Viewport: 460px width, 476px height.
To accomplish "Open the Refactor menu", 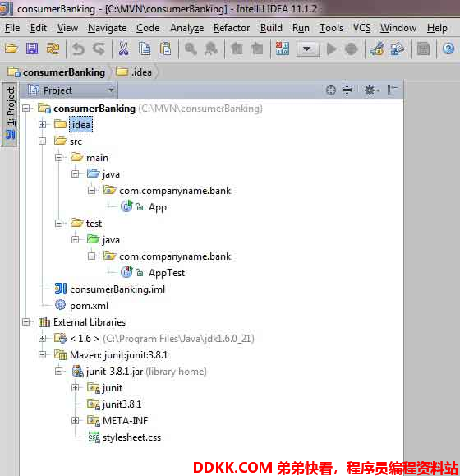I will pos(232,28).
